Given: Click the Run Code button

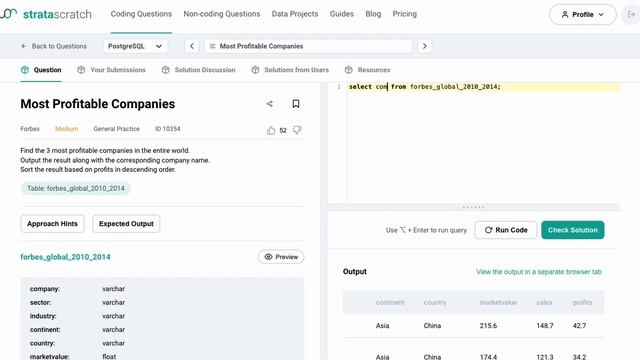Looking at the screenshot, I should click(506, 230).
